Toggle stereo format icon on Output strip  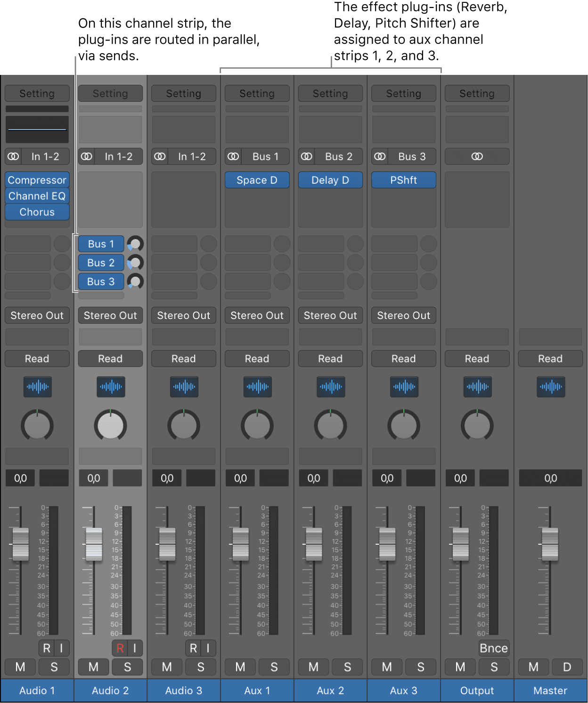coord(477,156)
